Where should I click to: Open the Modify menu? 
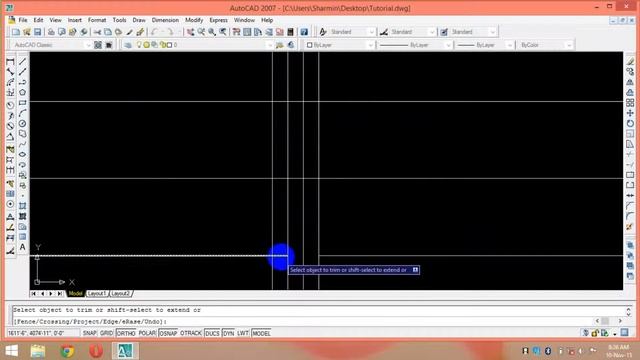[194, 20]
